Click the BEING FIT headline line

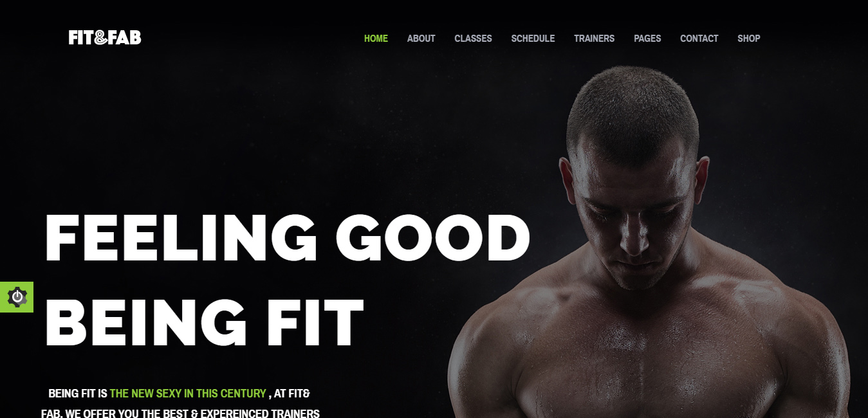coord(204,322)
